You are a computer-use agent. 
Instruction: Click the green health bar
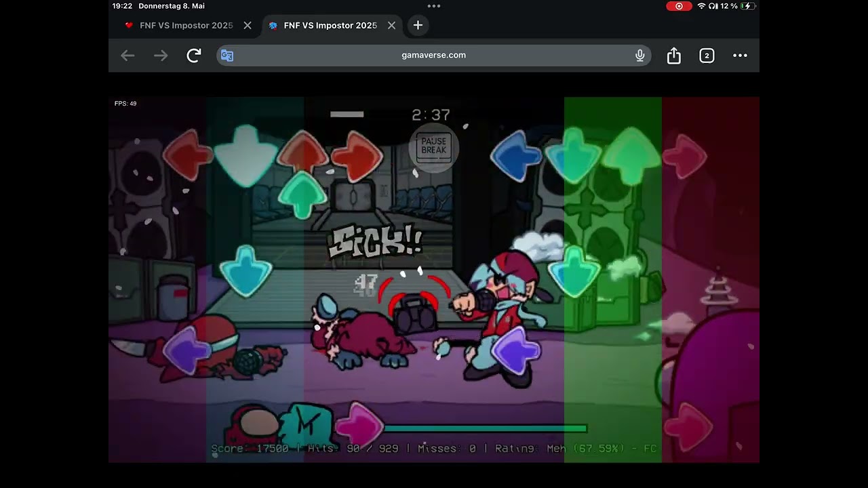(485, 428)
